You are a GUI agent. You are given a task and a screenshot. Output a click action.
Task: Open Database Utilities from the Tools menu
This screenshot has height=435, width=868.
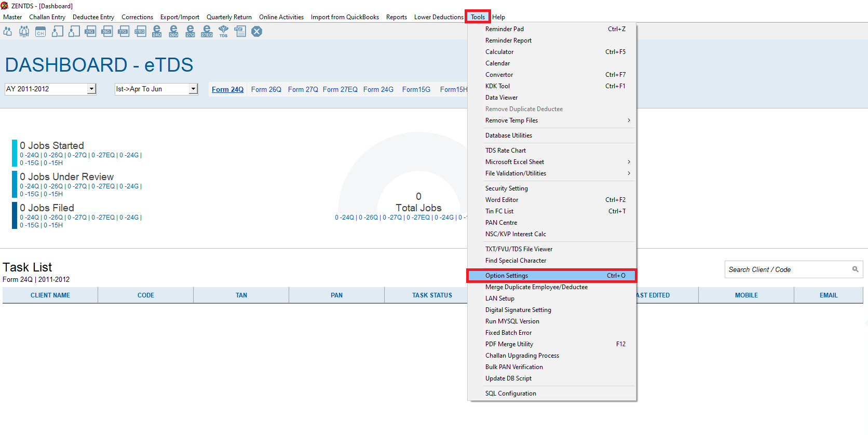tap(552, 135)
